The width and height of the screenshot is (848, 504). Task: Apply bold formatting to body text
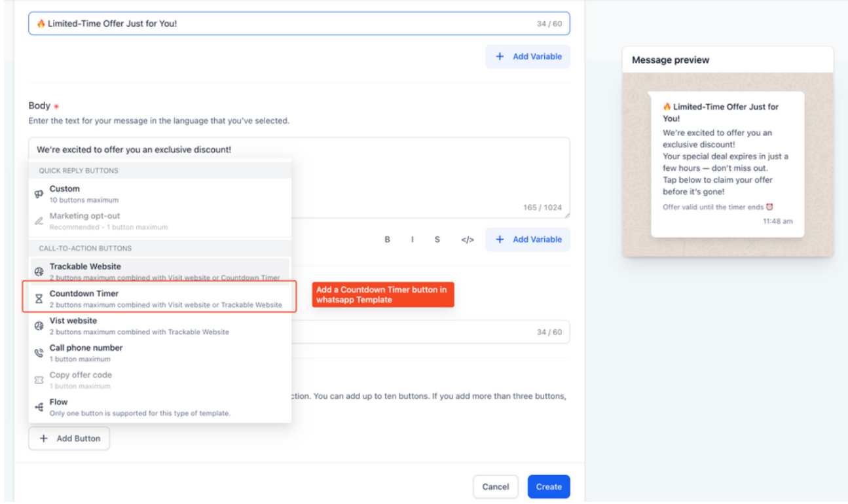(387, 240)
